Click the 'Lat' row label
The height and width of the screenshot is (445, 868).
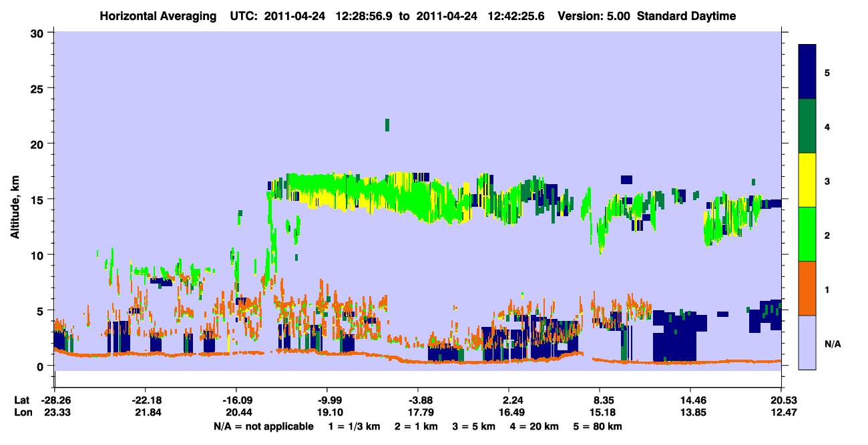21,400
